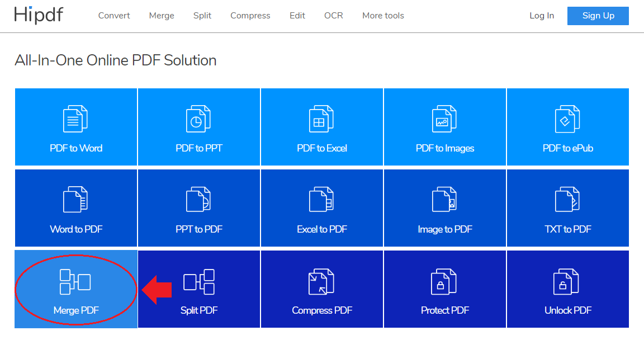Image resolution: width=644 pixels, height=340 pixels.
Task: Click the Unlock PDF open padlock icon
Action: click(567, 282)
